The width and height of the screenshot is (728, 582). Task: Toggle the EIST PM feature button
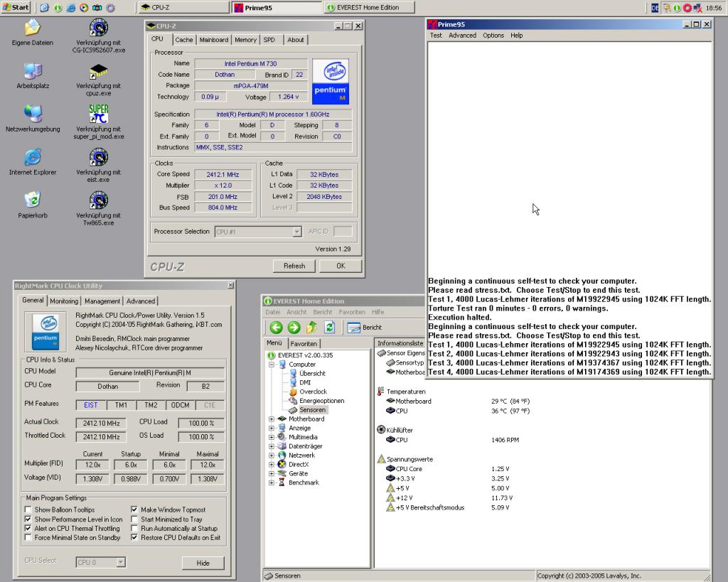[x=91, y=405]
